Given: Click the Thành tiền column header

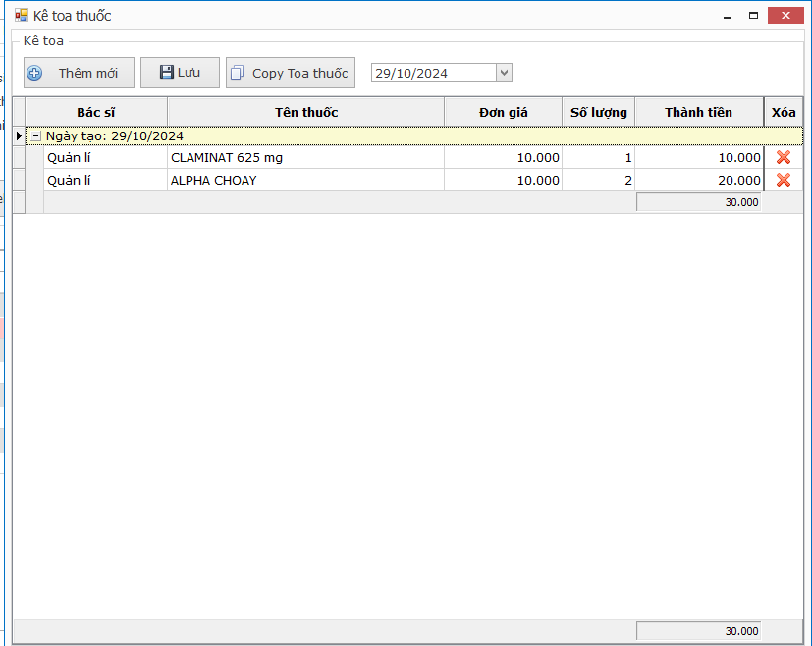Looking at the screenshot, I should pyautogui.click(x=698, y=112).
